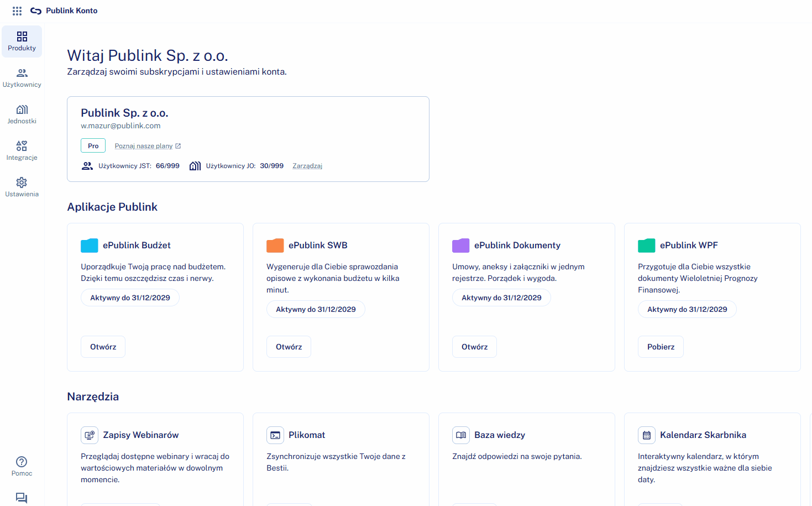Open the chat bubbles icon in sidebar
The width and height of the screenshot is (812, 506).
tap(22, 498)
